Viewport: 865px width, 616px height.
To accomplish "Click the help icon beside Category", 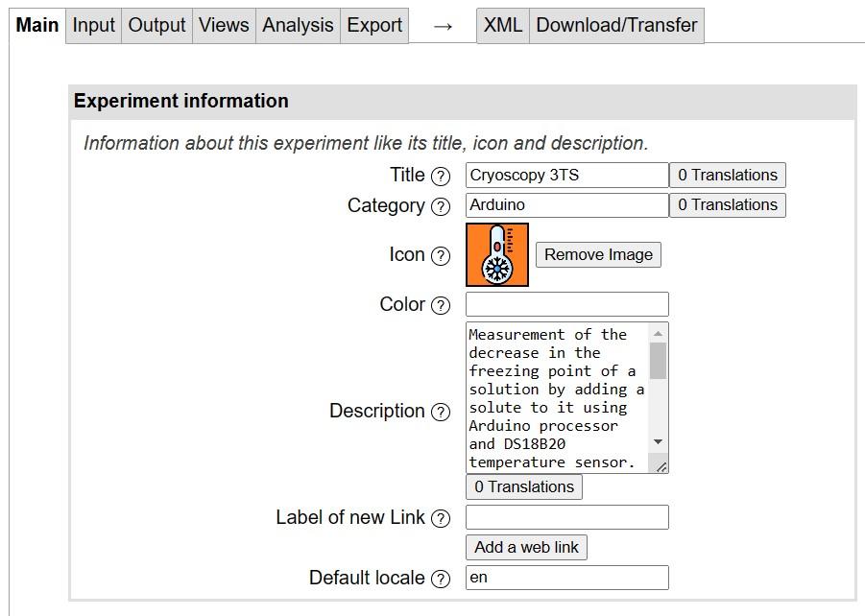I will 441,206.
